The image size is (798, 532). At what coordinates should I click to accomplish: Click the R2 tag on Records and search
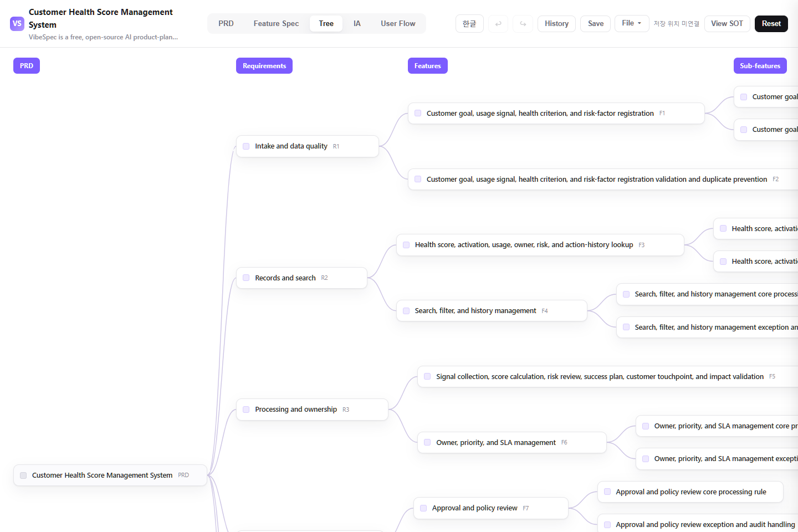coord(324,278)
